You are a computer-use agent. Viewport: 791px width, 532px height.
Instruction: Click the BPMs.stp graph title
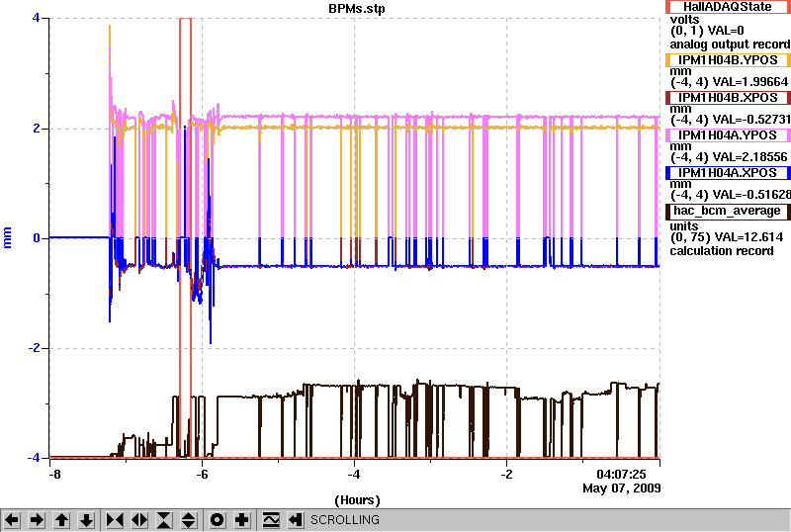pyautogui.click(x=357, y=9)
